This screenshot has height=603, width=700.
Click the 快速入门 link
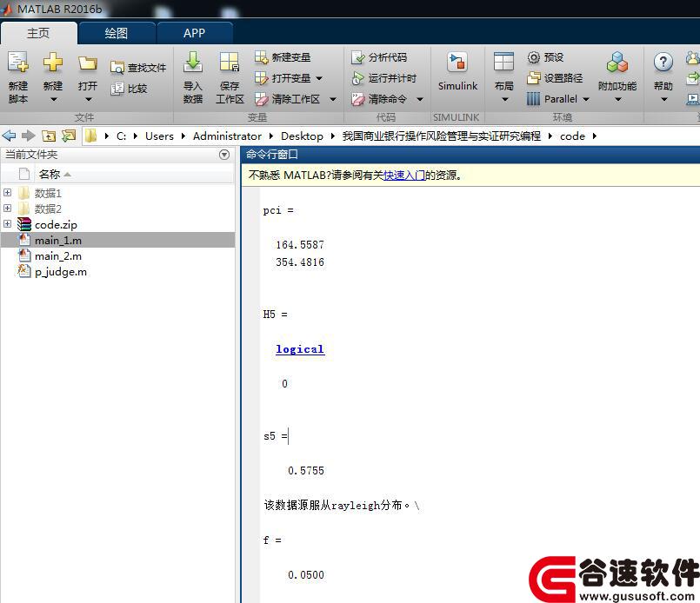[404, 176]
